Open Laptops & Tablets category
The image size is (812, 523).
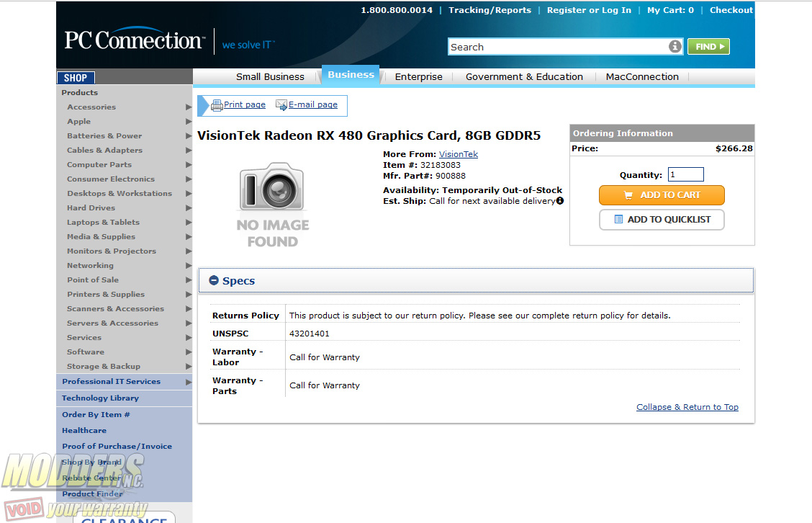click(x=103, y=223)
